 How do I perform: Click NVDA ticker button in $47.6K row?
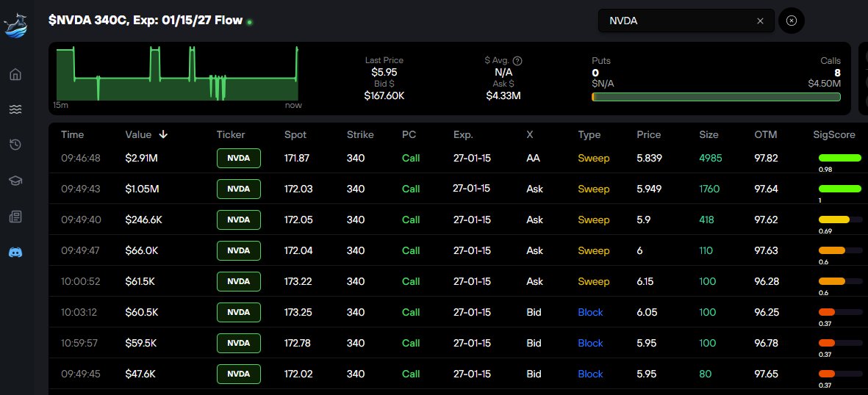point(239,374)
